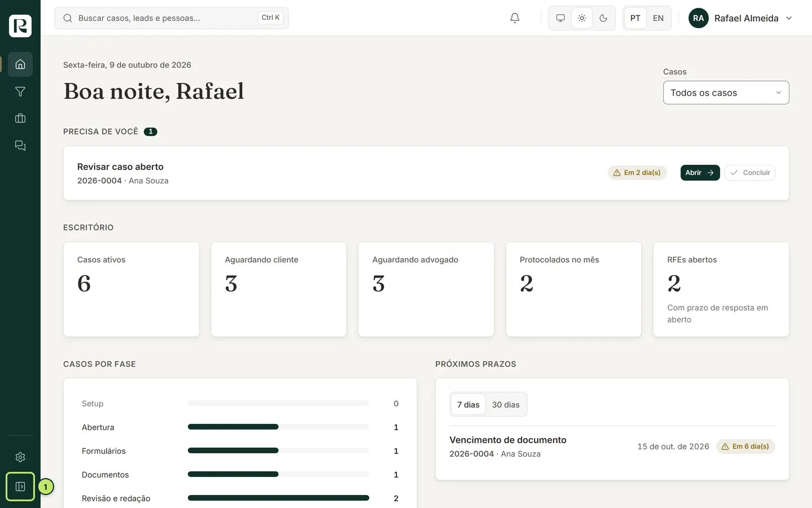The width and height of the screenshot is (812, 508).
Task: Open the cases briefcase sidebar icon
Action: click(x=20, y=119)
